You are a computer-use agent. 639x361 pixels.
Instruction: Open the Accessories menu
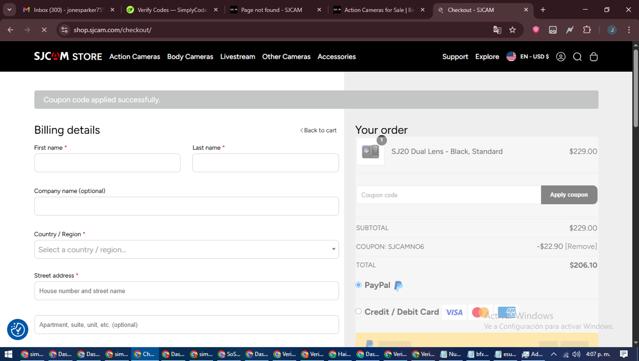337,57
